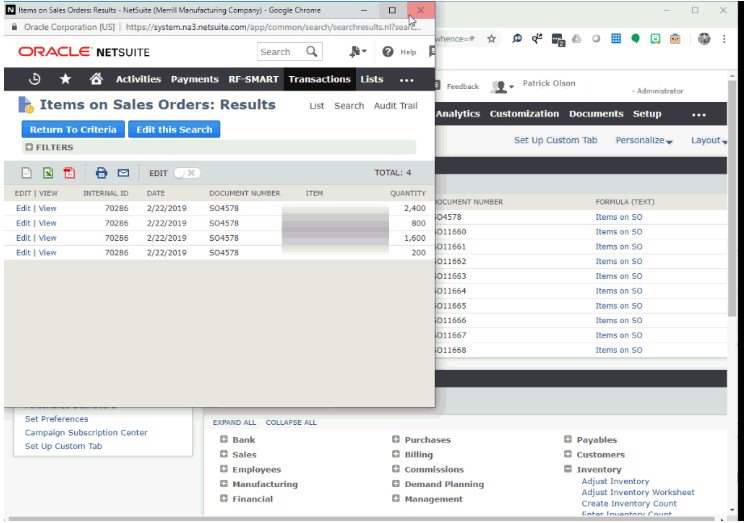Open the Payments menu

tap(195, 79)
